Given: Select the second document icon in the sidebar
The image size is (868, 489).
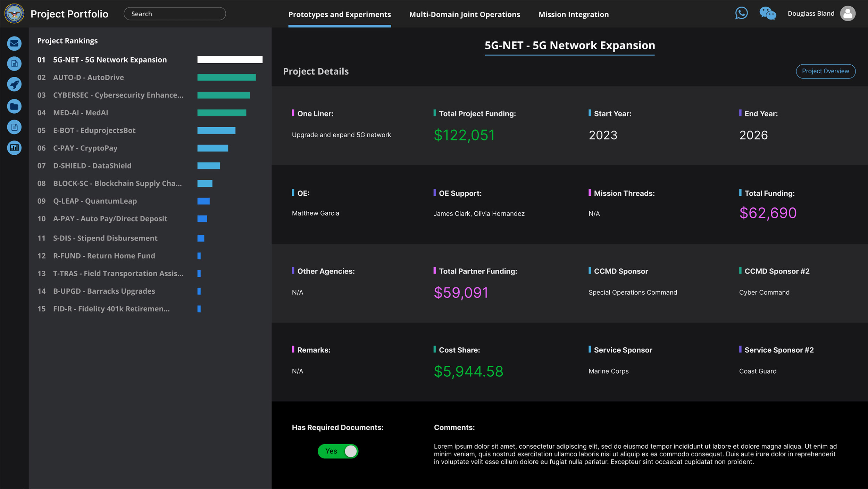Looking at the screenshot, I should (14, 127).
